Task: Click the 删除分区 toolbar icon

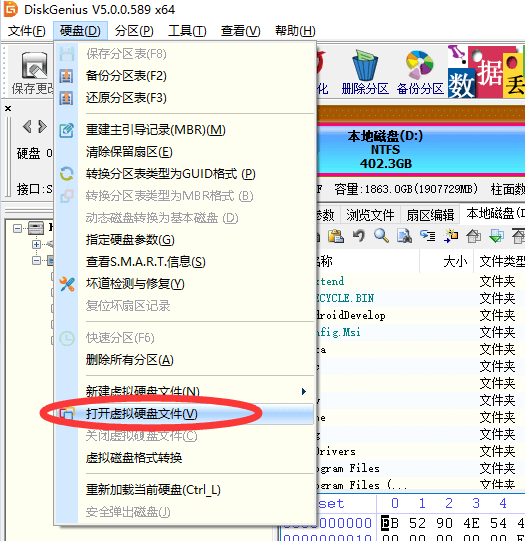Action: 365,73
